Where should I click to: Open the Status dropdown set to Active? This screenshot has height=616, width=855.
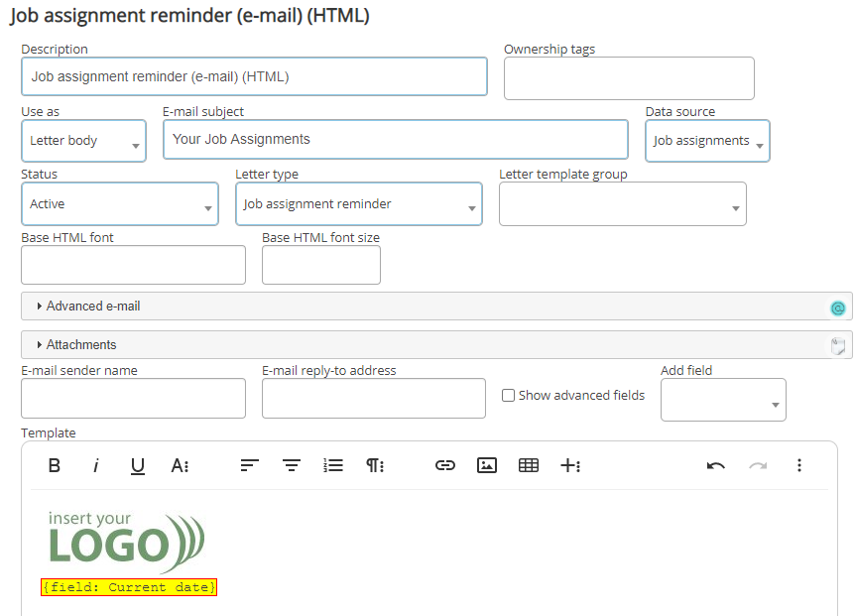point(119,204)
